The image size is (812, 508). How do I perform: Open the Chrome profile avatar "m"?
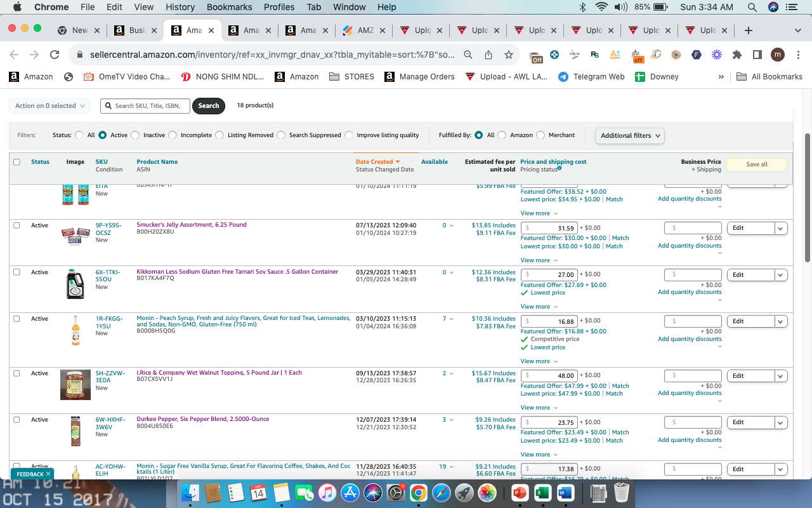pyautogui.click(x=778, y=55)
